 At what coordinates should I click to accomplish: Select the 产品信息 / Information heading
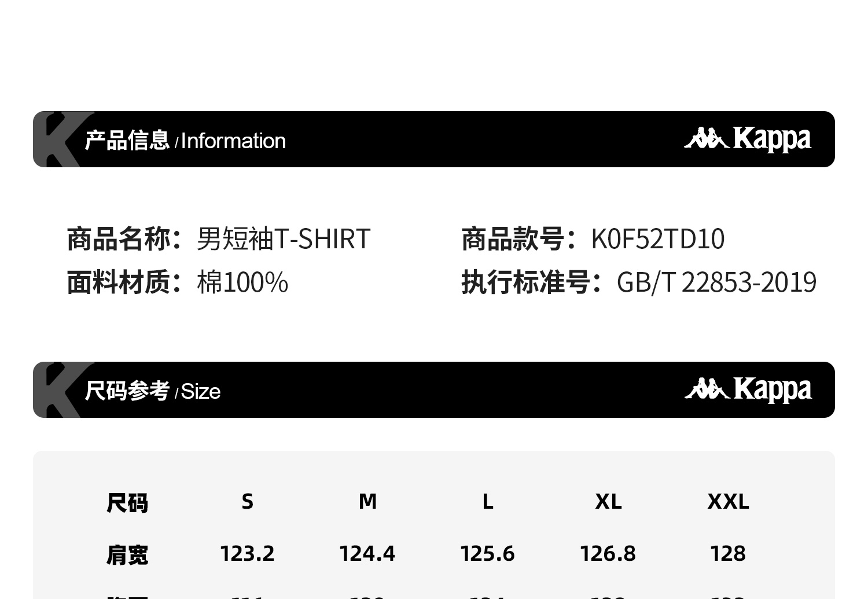(x=185, y=141)
